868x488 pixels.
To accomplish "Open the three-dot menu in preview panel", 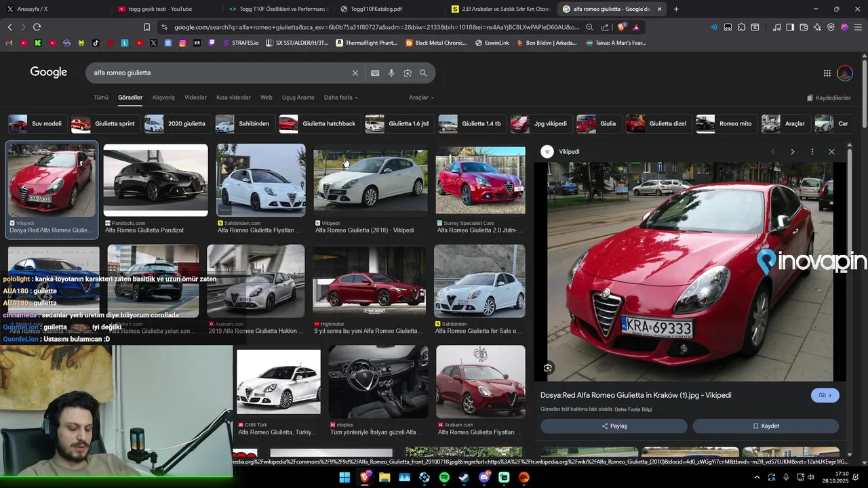I will 812,152.
